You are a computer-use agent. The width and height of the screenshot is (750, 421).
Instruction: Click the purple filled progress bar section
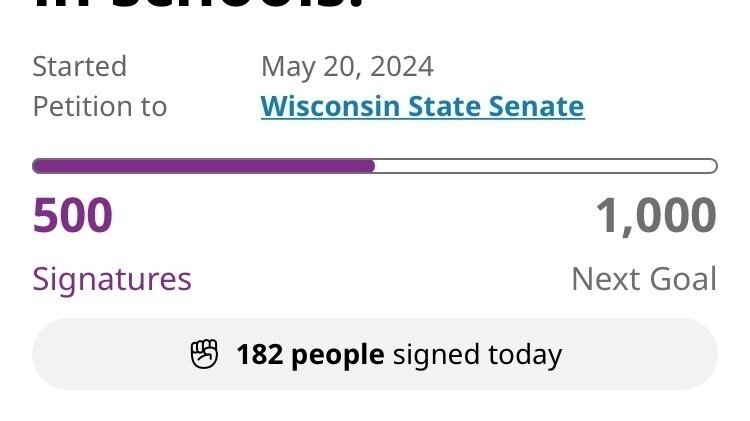(204, 166)
